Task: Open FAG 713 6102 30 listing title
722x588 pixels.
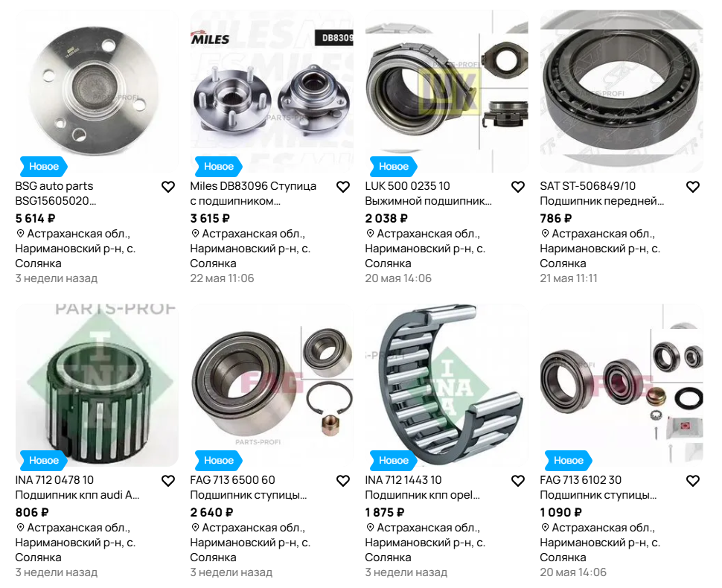Action: [x=598, y=488]
